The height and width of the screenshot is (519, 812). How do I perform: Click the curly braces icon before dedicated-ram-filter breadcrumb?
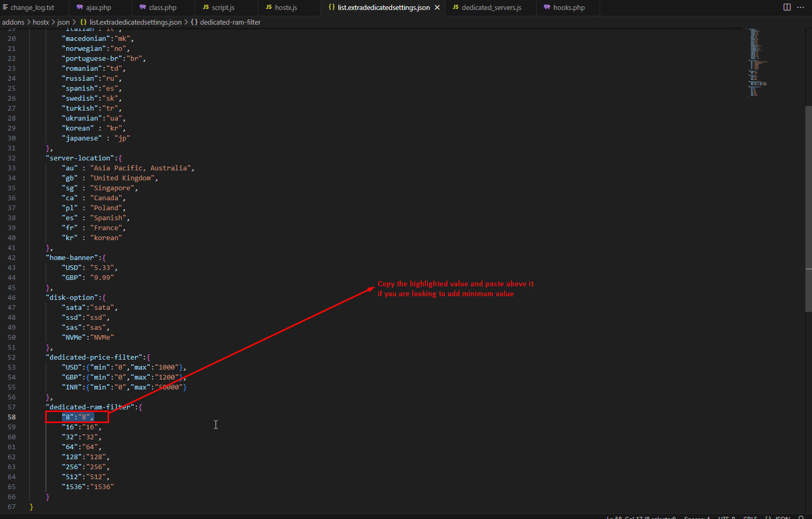coord(194,22)
